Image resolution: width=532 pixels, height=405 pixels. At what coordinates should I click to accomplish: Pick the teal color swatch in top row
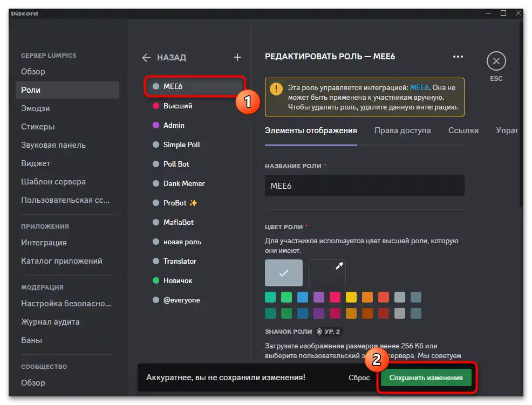point(270,297)
